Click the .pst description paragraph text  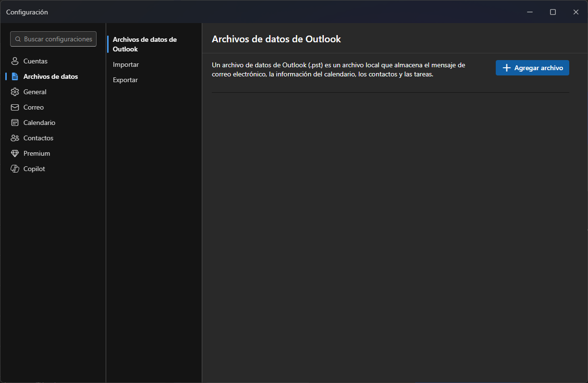339,70
